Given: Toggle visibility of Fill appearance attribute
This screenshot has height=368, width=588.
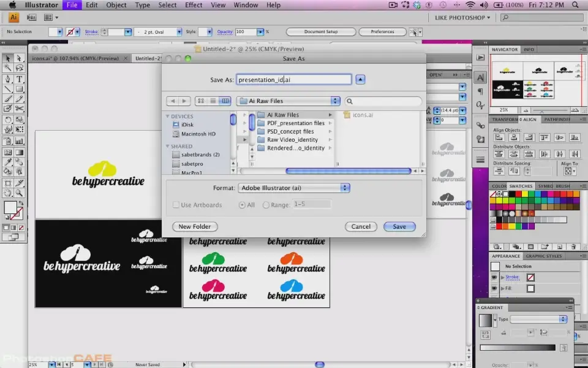Looking at the screenshot, I should coord(494,288).
